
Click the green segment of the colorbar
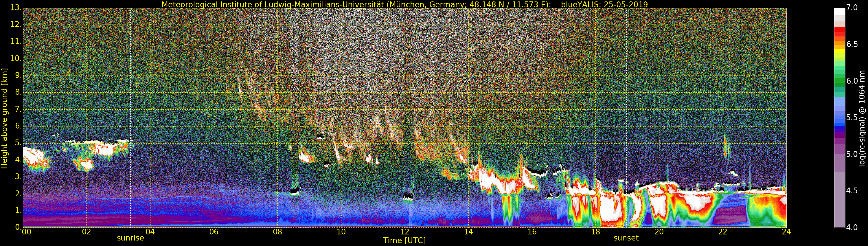pos(839,81)
